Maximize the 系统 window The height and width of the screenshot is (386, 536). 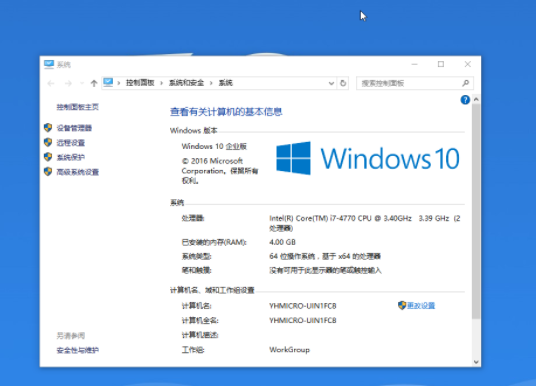click(x=441, y=64)
